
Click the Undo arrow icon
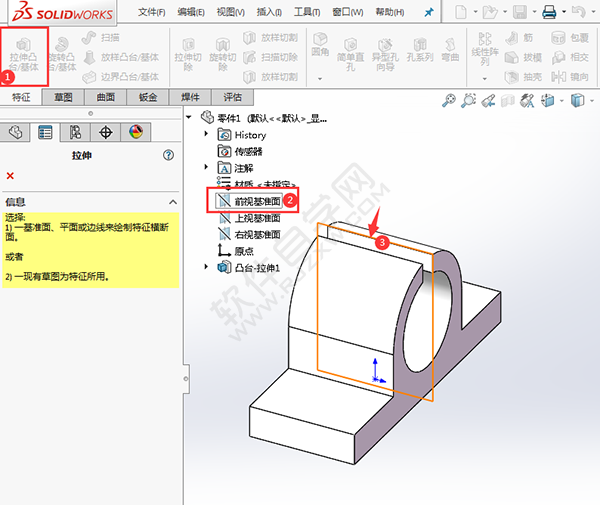578,12
